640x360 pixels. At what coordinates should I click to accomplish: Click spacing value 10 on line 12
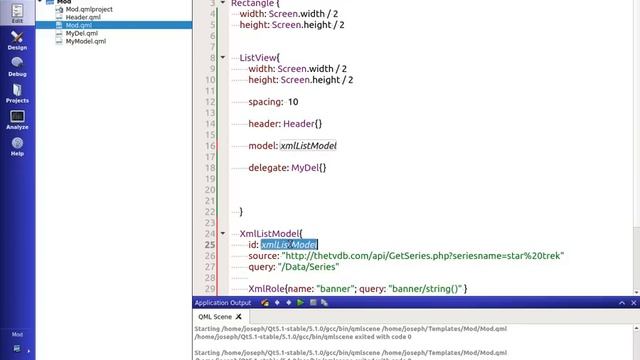pyautogui.click(x=293, y=102)
